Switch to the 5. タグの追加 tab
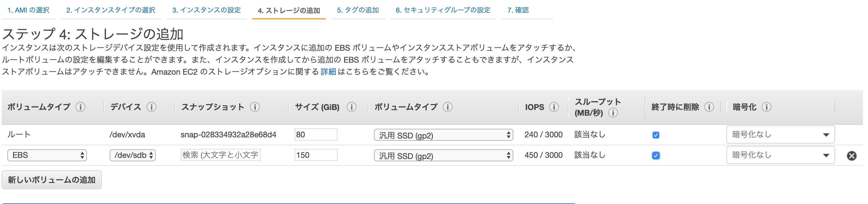The width and height of the screenshot is (868, 204). [358, 10]
